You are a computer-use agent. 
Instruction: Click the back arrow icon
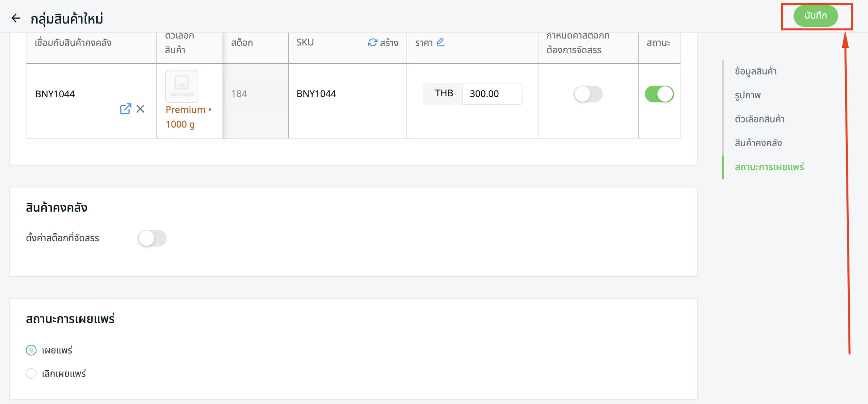point(16,18)
